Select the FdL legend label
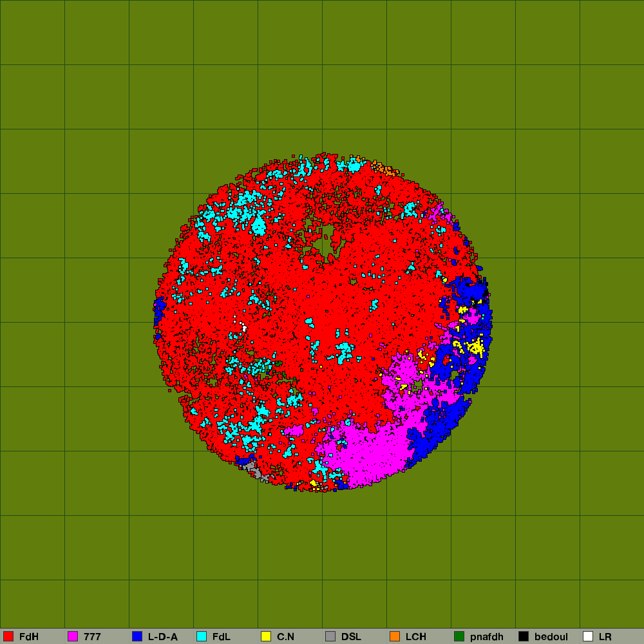Viewport: 644px width, 644px height. [222, 637]
